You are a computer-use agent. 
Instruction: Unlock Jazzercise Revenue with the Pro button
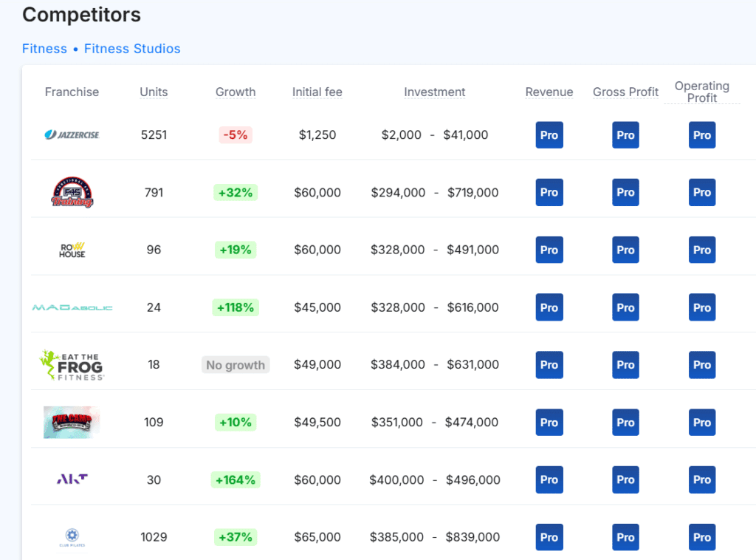[x=549, y=135]
